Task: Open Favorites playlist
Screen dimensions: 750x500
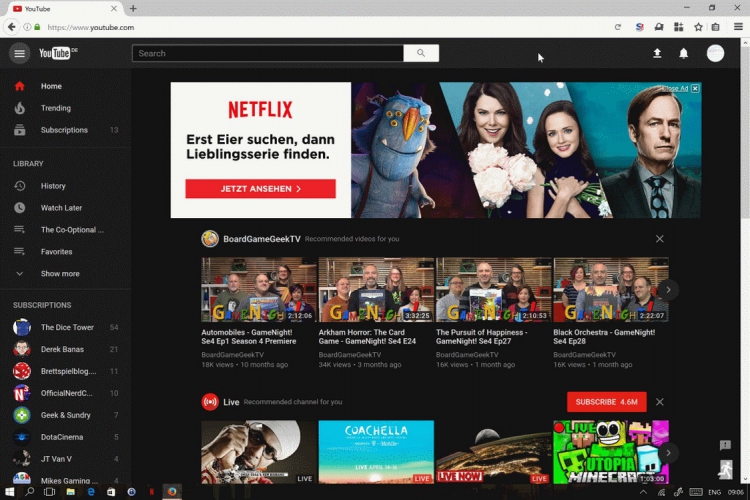Action: [x=66, y=252]
